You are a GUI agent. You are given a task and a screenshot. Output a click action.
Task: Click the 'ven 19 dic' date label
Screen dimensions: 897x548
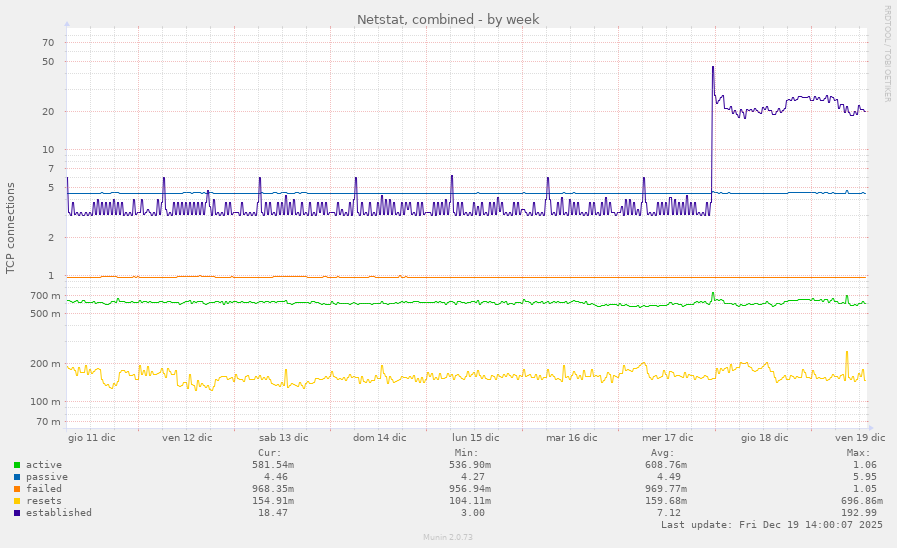click(x=860, y=438)
